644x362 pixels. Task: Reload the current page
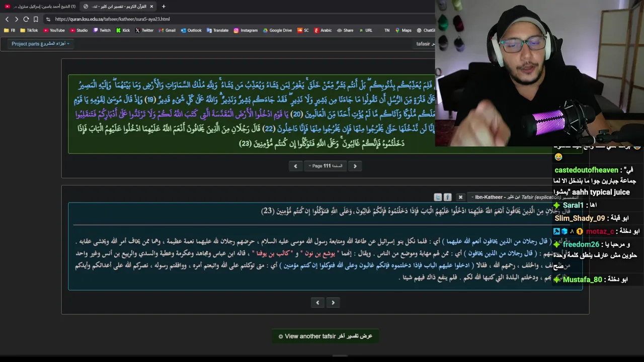26,19
